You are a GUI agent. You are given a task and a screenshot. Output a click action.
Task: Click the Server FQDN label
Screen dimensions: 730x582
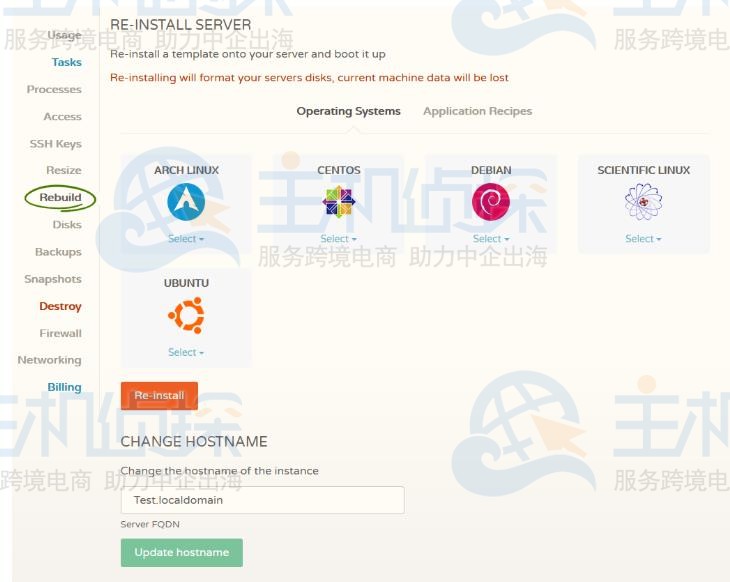150,524
